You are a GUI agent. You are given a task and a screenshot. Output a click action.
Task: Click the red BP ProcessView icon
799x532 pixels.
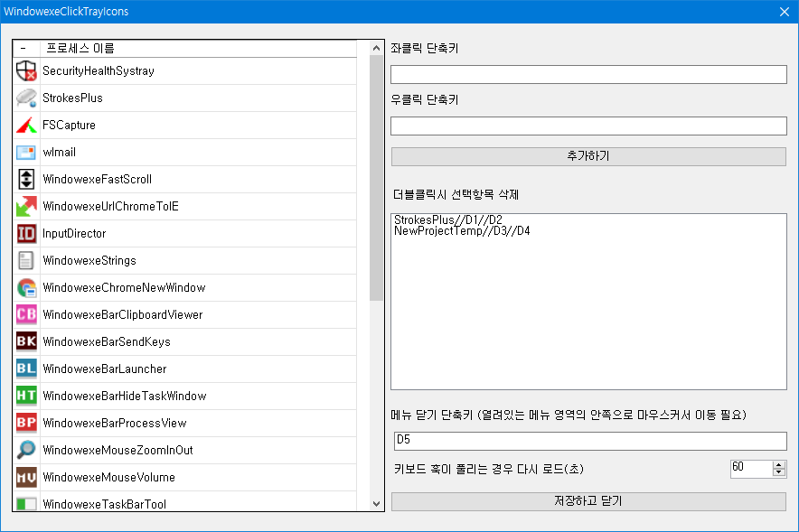[26, 423]
